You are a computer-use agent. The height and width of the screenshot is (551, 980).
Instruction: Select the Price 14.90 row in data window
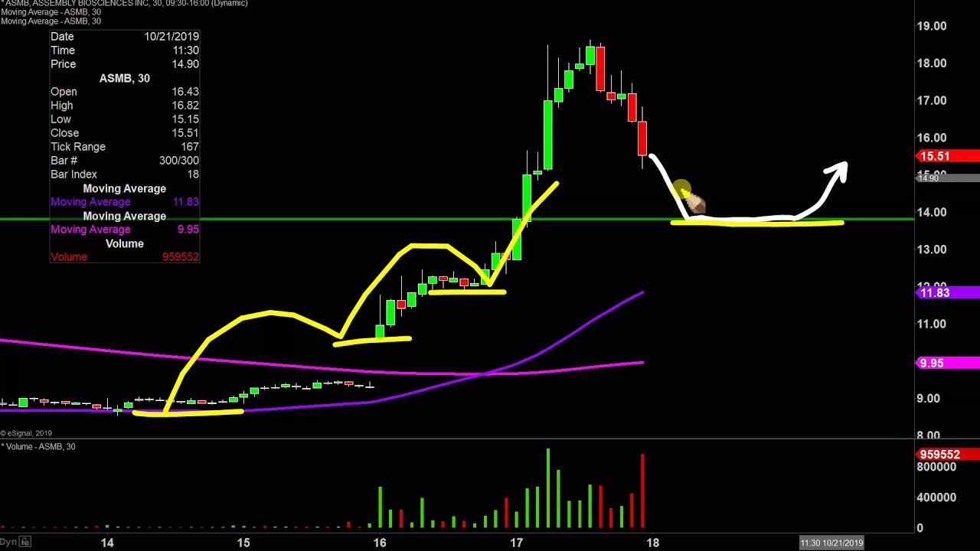[125, 64]
